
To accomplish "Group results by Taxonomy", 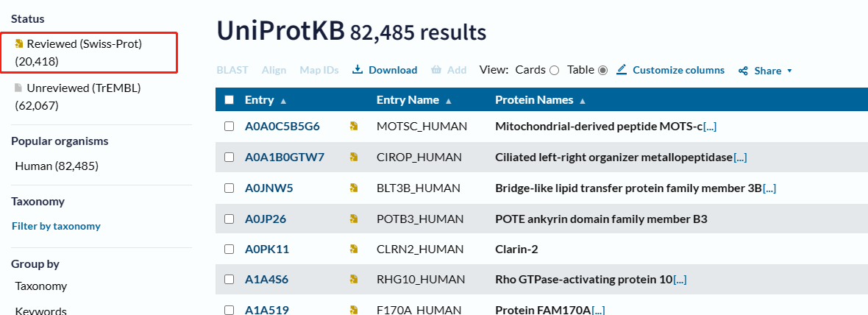I will coord(41,286).
